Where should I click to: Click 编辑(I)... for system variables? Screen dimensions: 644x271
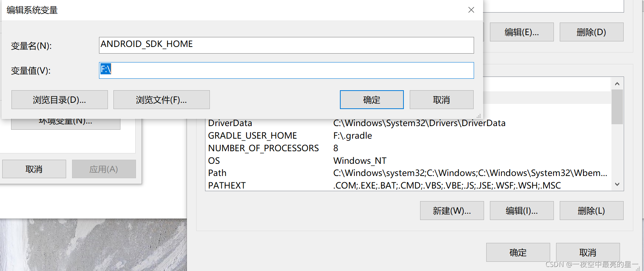click(x=522, y=211)
